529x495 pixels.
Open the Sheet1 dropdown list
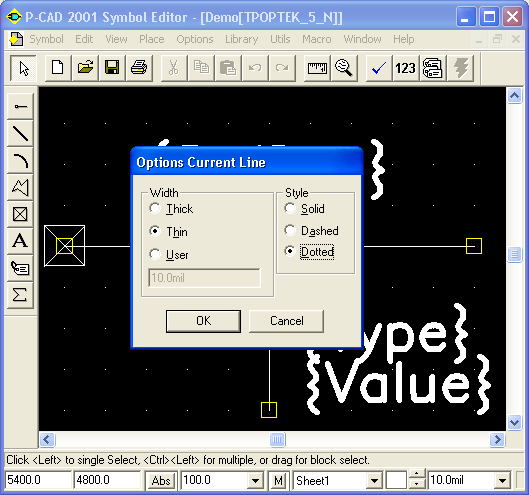click(374, 480)
